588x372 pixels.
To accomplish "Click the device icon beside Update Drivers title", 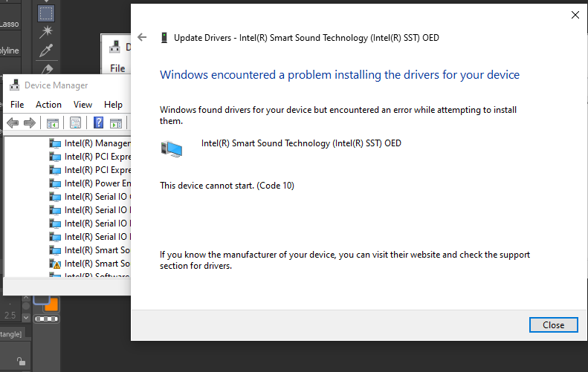I will pos(164,37).
